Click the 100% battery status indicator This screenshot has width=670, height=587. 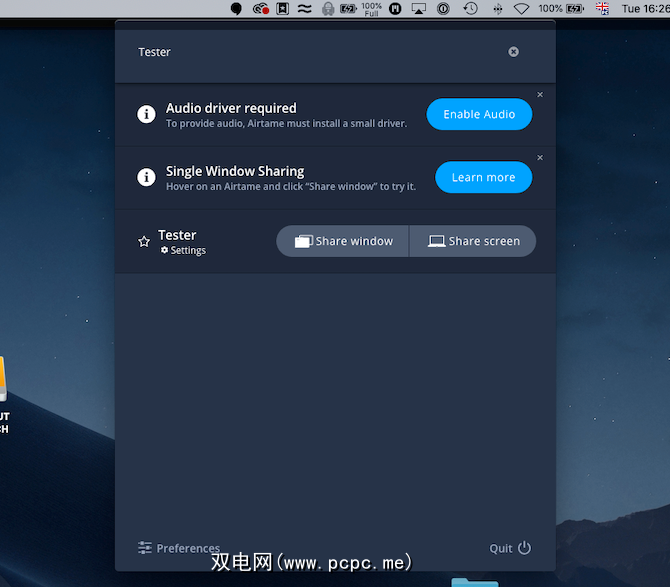(561, 9)
